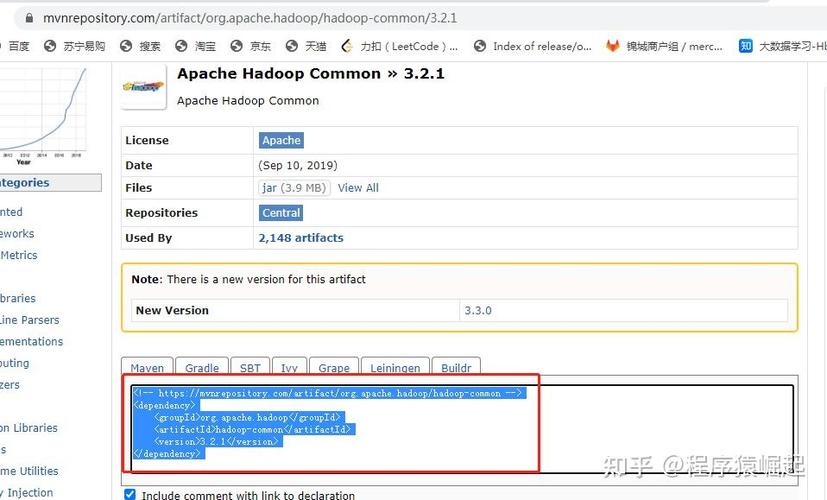This screenshot has height=500, width=827.
Task: Open the LeetCode bookmark icon
Action: 347,46
